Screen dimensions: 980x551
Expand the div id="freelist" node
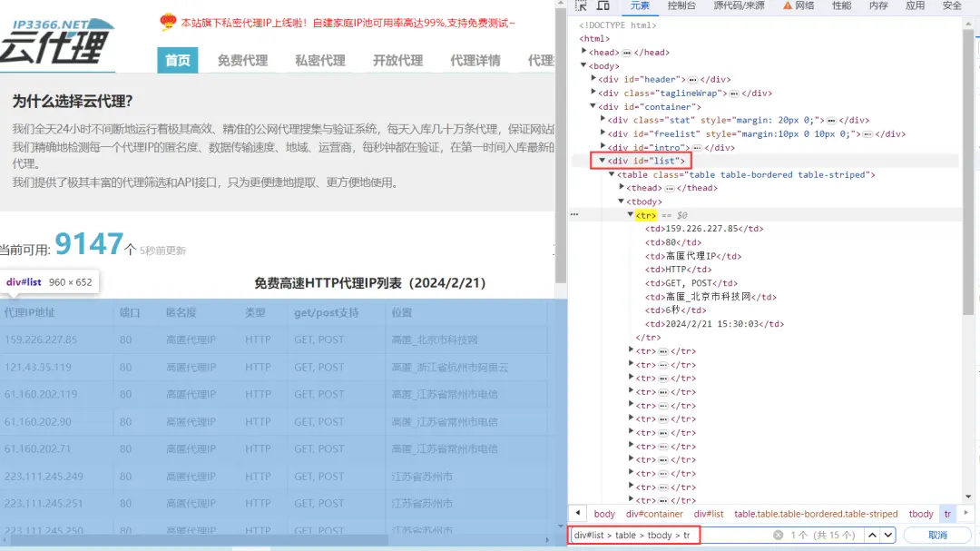point(603,133)
